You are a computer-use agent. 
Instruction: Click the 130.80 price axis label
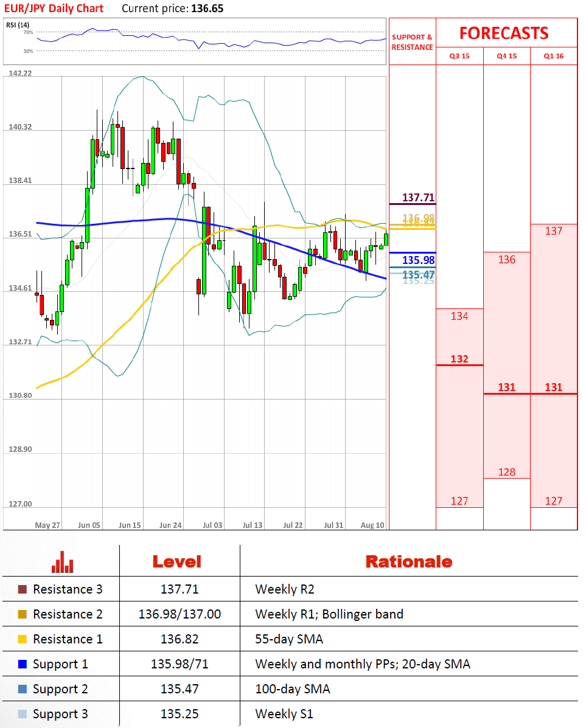point(21,395)
